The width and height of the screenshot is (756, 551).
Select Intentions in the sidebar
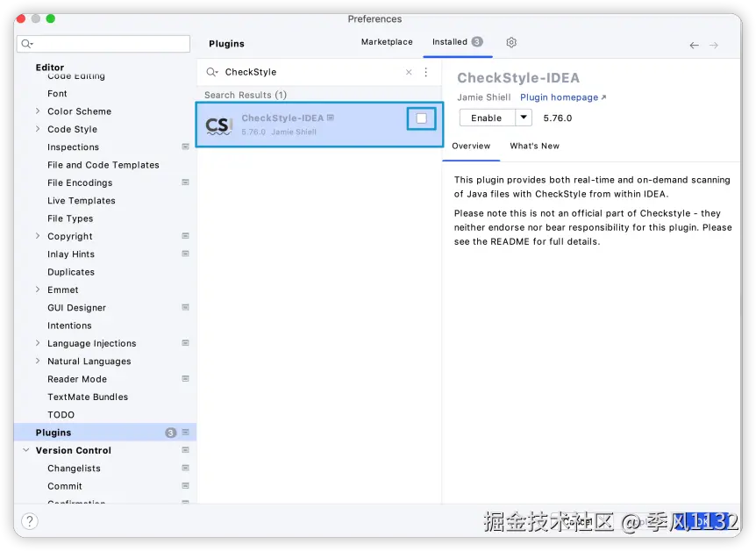69,326
